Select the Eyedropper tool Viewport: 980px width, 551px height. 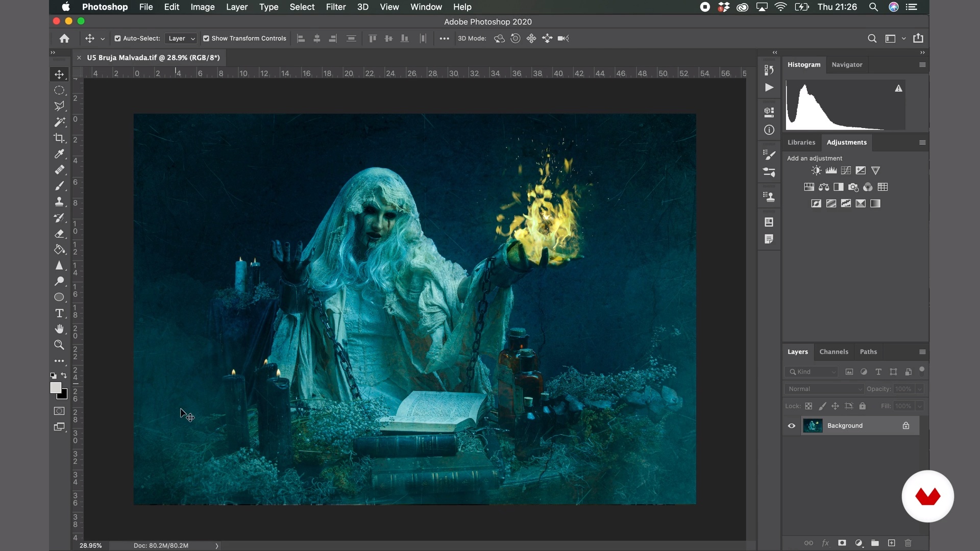[59, 154]
